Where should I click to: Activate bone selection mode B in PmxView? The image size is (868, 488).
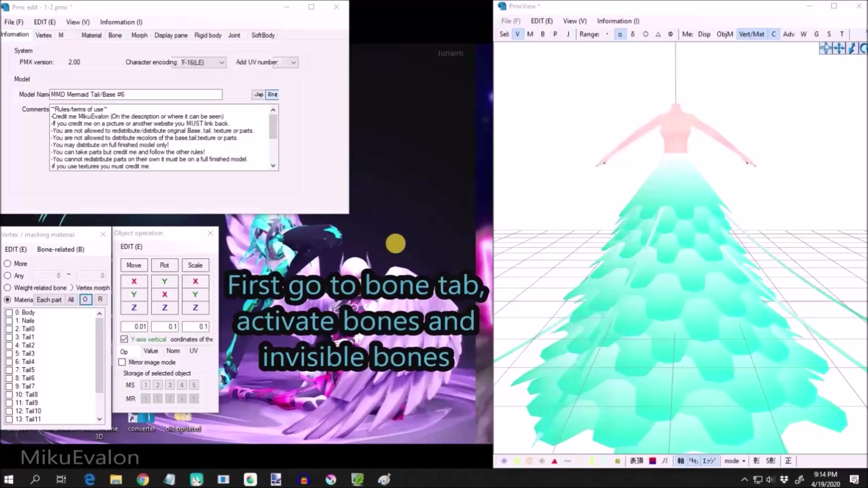point(542,34)
